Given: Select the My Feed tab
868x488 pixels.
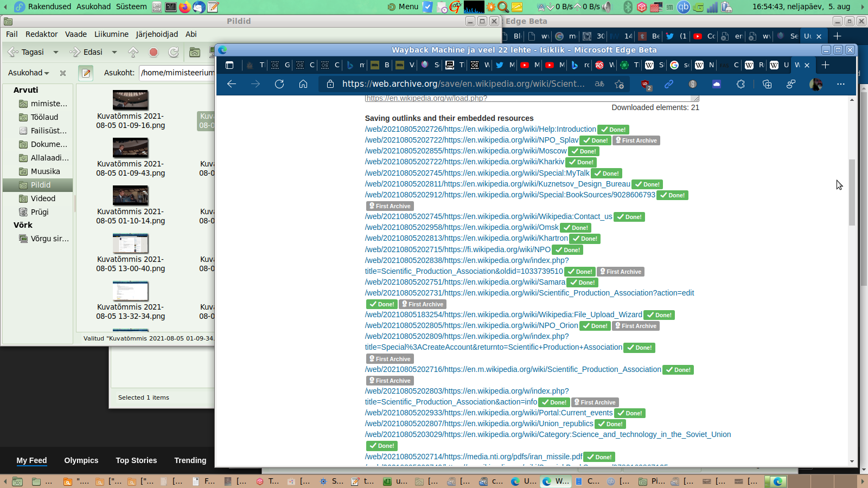Looking at the screenshot, I should (31, 460).
